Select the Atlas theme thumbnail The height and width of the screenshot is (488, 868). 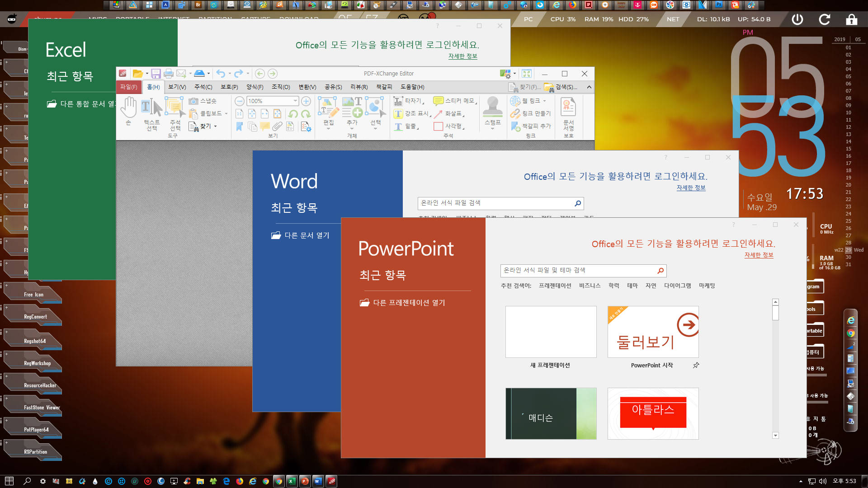[653, 413]
